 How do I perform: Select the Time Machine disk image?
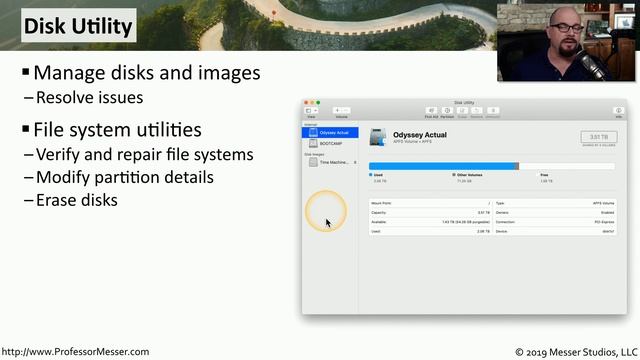[x=329, y=162]
